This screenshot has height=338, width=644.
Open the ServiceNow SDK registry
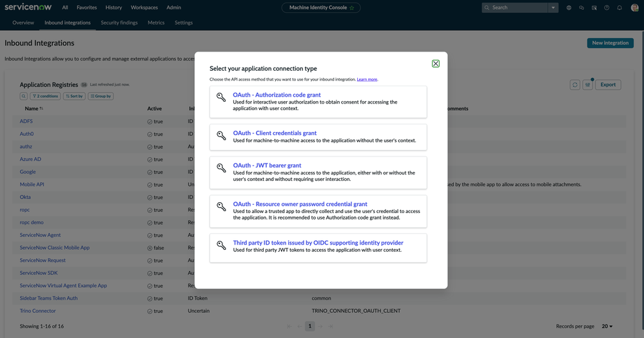pos(39,273)
